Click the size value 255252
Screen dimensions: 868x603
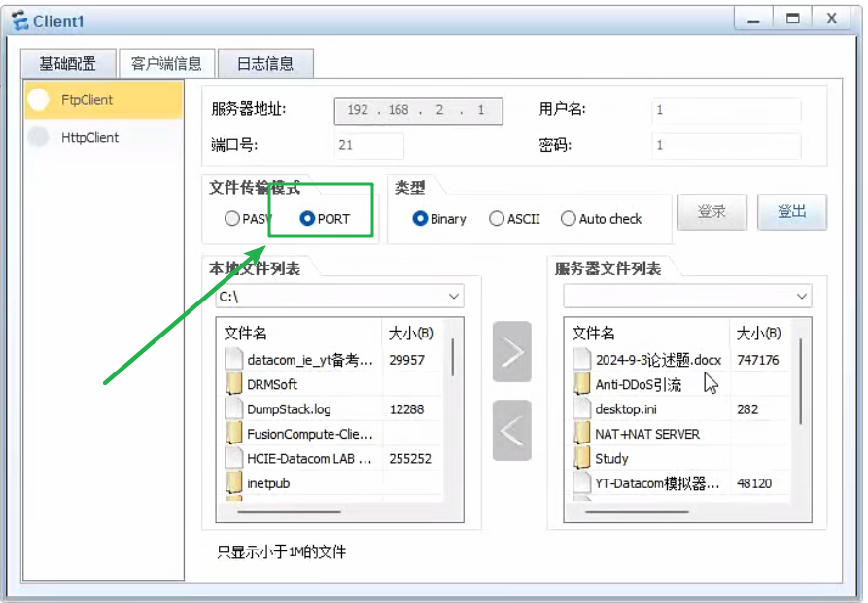click(x=410, y=458)
